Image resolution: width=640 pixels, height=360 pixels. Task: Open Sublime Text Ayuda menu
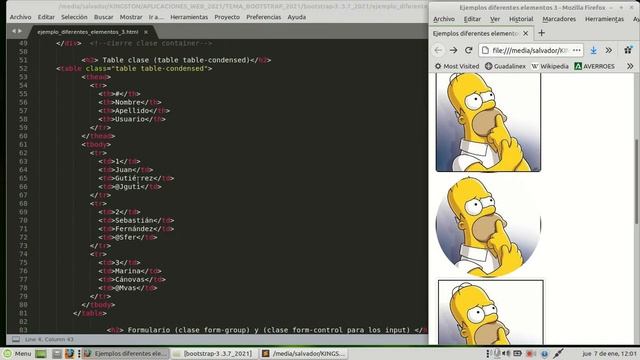(x=297, y=17)
